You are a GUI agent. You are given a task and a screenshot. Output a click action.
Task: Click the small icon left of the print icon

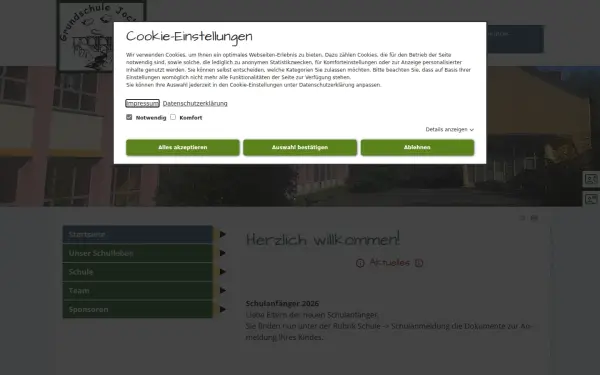coord(522,218)
